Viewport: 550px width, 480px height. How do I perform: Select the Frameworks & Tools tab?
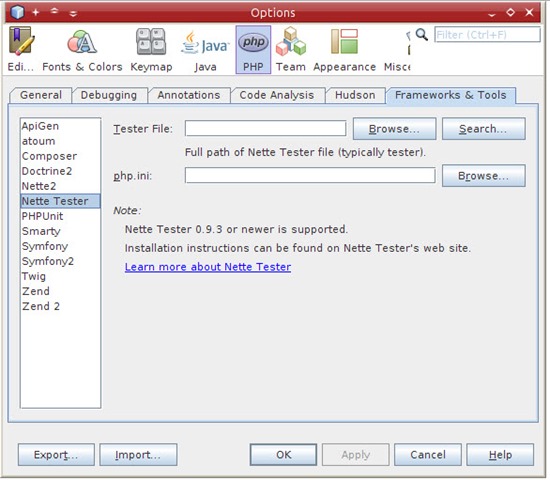pos(451,95)
